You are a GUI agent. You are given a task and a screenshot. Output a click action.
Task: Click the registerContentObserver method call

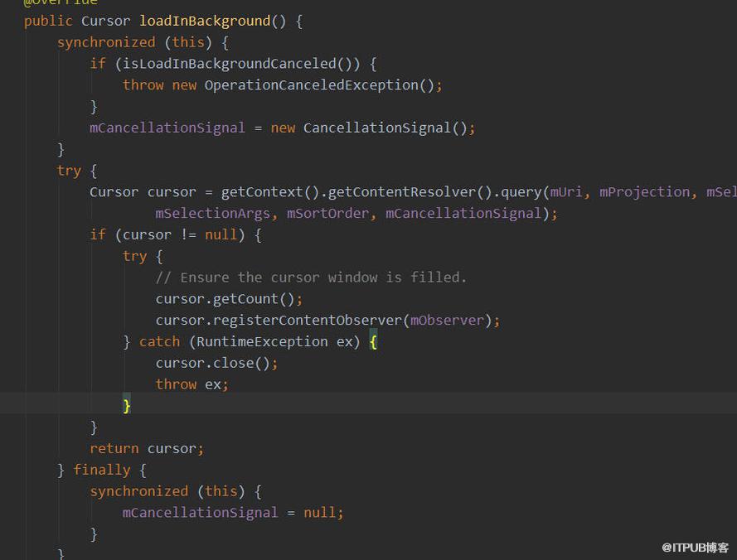(308, 321)
